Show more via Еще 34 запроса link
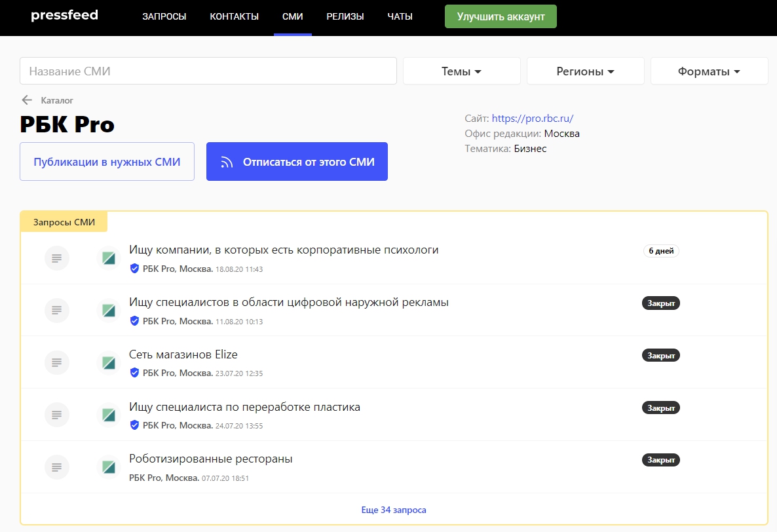This screenshot has height=532, width=777. point(393,510)
